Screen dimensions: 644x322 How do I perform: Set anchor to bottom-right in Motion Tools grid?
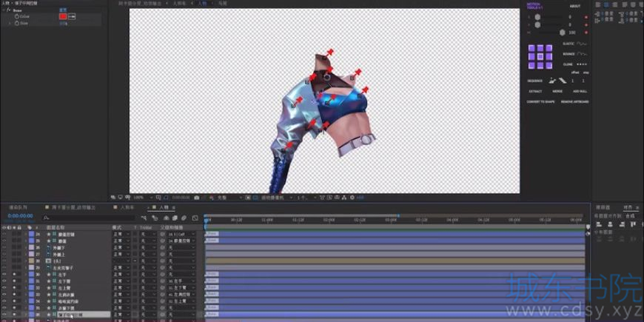point(549,65)
